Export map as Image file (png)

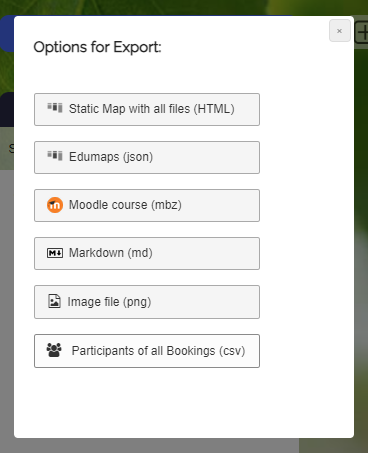click(x=147, y=302)
